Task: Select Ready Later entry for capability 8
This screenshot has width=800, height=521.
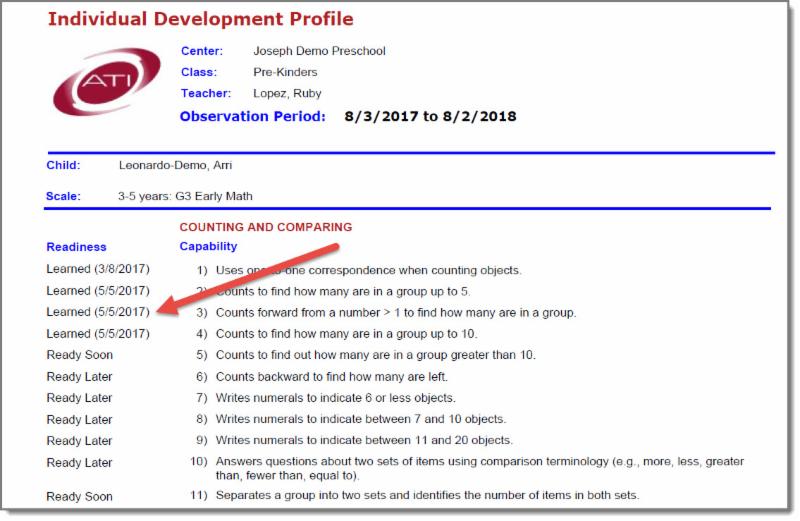Action: [79, 419]
